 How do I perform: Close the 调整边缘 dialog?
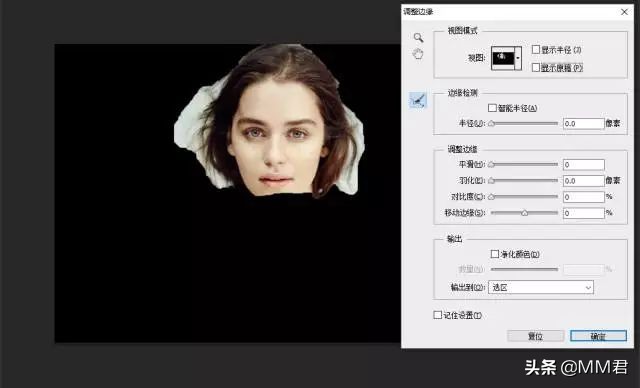click(624, 12)
